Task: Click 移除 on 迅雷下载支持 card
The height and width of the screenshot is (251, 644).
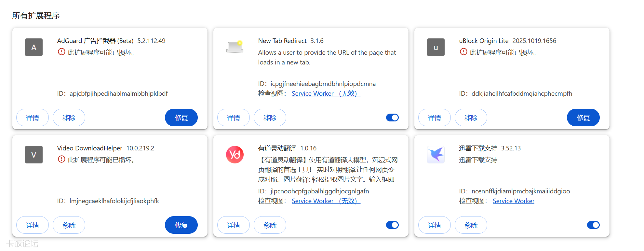Action: point(471,225)
